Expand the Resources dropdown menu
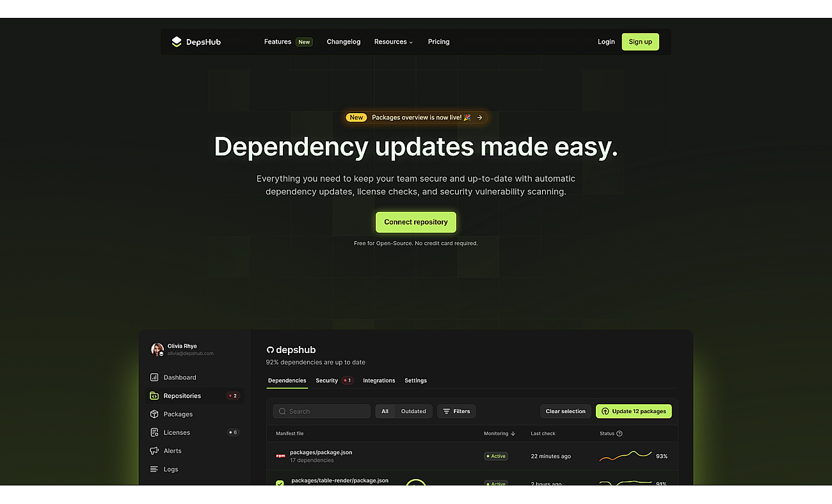 pos(394,42)
